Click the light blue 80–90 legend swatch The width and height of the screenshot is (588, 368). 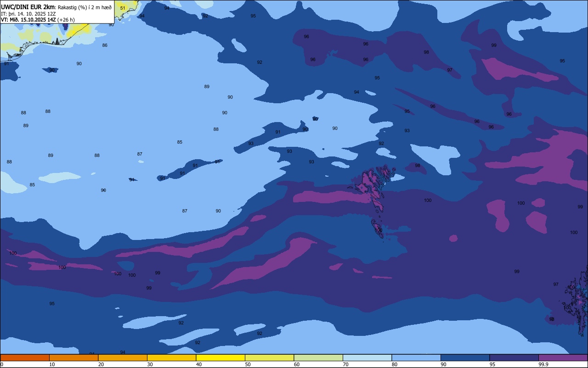click(416, 357)
